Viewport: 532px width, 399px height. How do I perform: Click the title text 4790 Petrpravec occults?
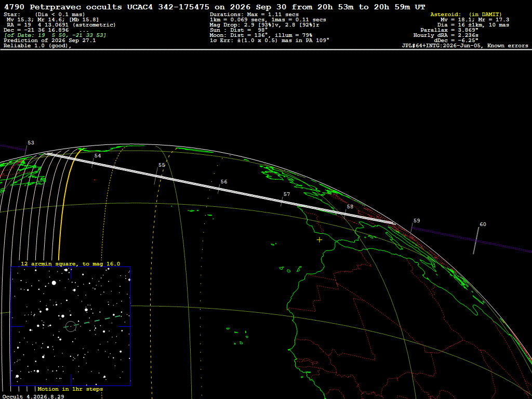[63, 7]
